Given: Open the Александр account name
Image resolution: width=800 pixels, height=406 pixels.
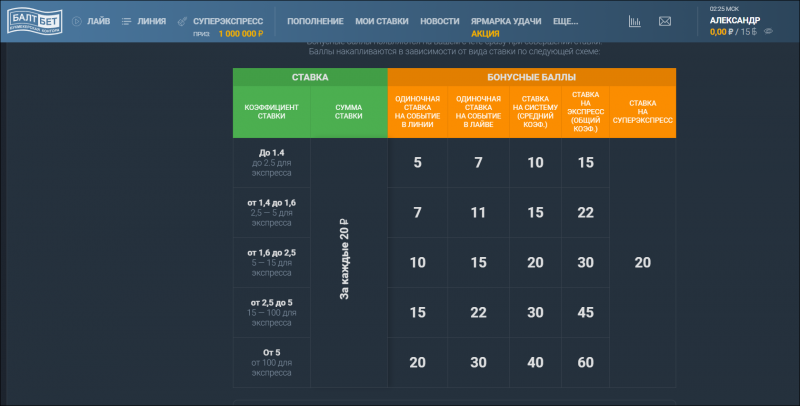Looking at the screenshot, I should (735, 20).
